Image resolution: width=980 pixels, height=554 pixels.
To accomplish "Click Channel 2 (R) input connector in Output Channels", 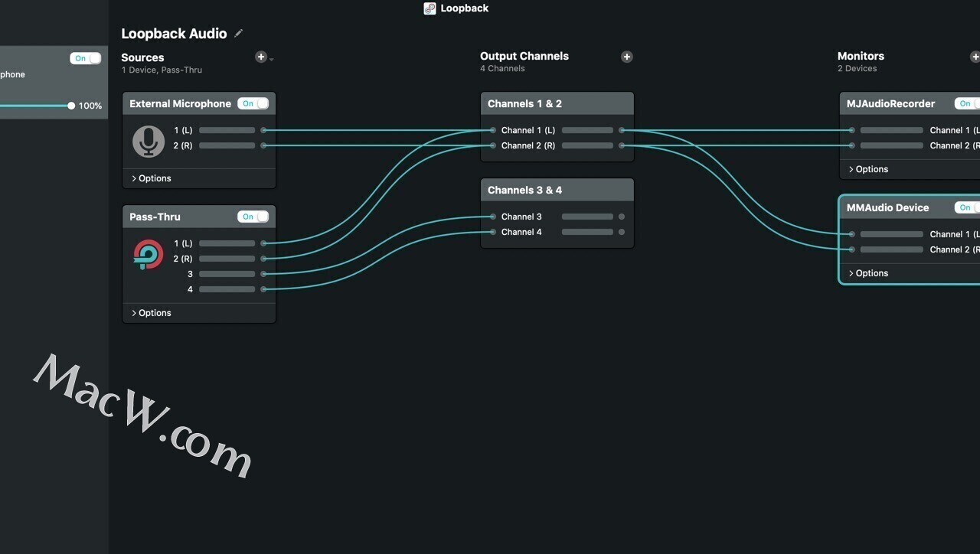I will (493, 145).
